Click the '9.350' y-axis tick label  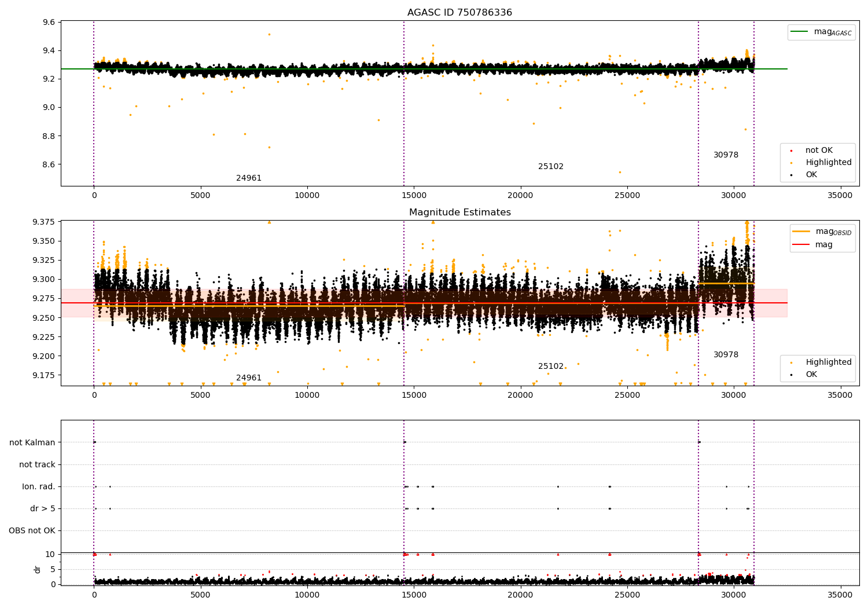pyautogui.click(x=43, y=241)
